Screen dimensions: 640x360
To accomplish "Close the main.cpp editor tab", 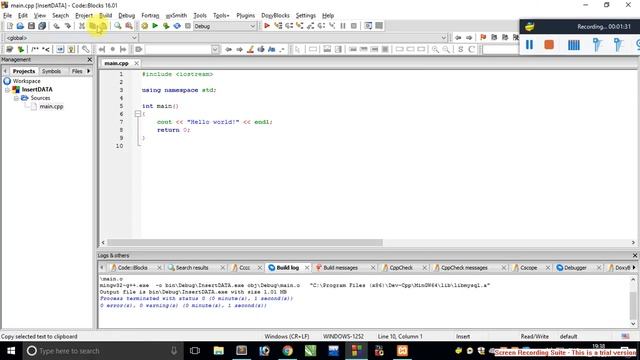I will [136, 63].
